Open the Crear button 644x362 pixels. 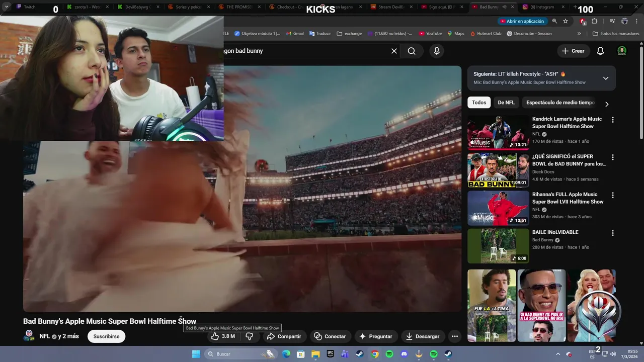[x=573, y=51]
